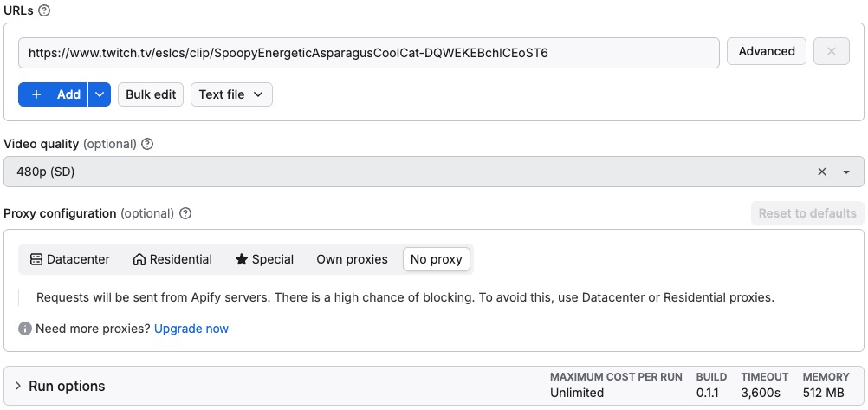Image resolution: width=868 pixels, height=410 pixels.
Task: Click the URLs help question-mark icon
Action: (44, 11)
